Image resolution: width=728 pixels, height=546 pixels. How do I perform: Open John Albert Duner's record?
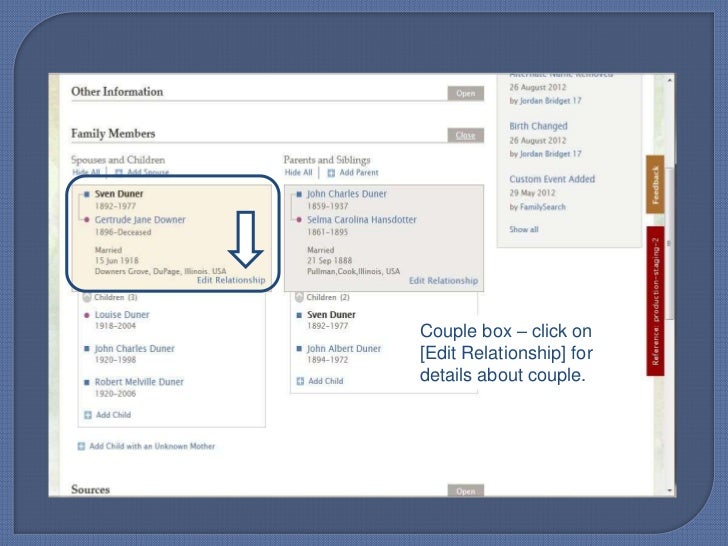click(x=344, y=348)
